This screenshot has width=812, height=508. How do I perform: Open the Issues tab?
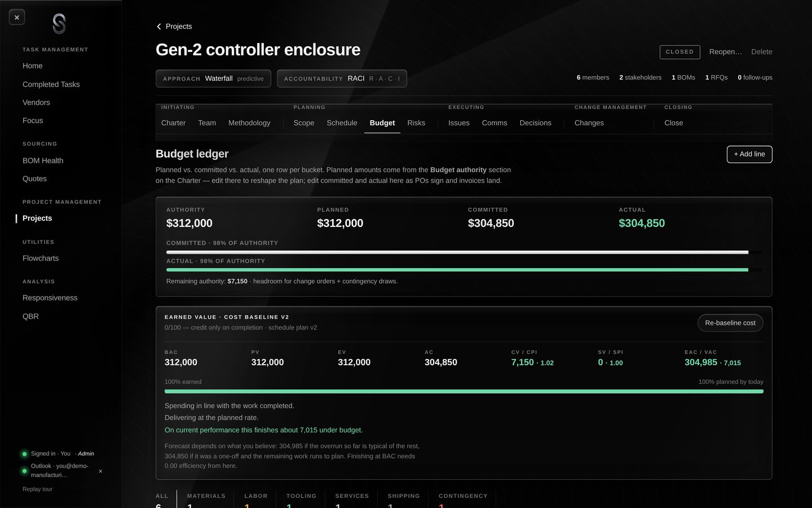coord(459,123)
